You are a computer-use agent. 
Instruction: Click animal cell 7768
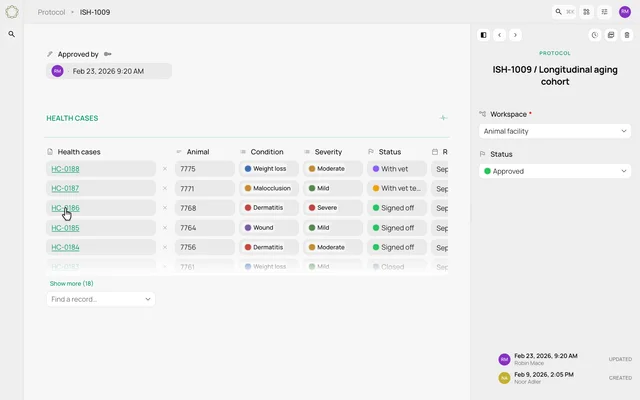205,208
